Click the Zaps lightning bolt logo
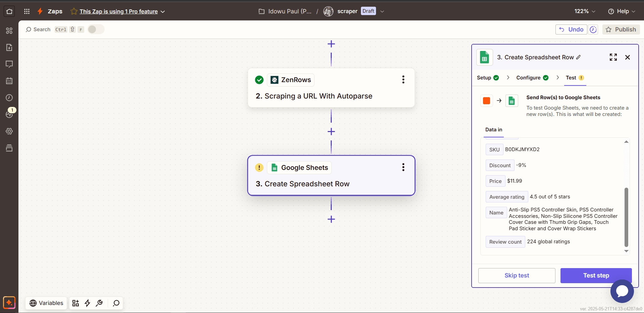 (40, 11)
